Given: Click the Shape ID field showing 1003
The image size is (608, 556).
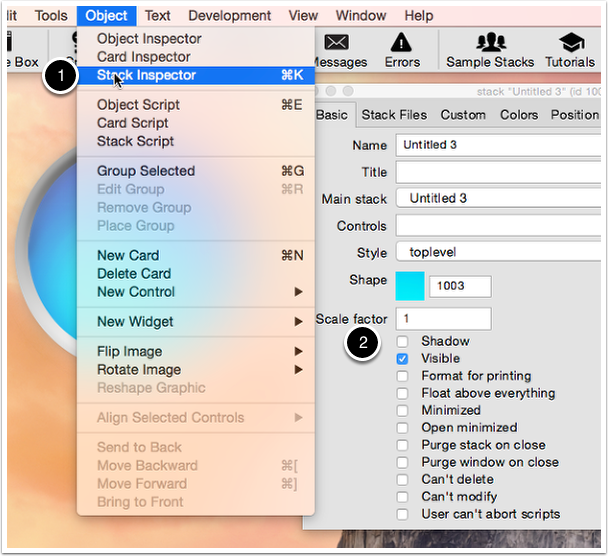Looking at the screenshot, I should click(460, 287).
